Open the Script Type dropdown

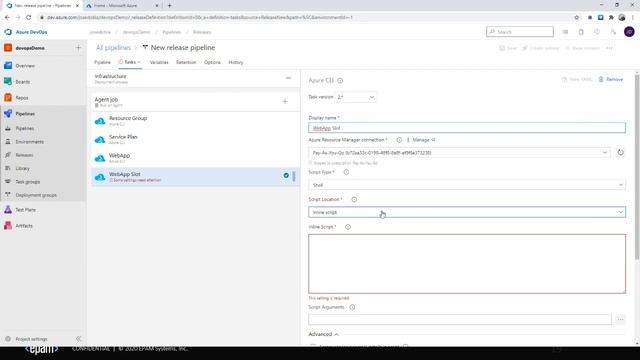467,185
